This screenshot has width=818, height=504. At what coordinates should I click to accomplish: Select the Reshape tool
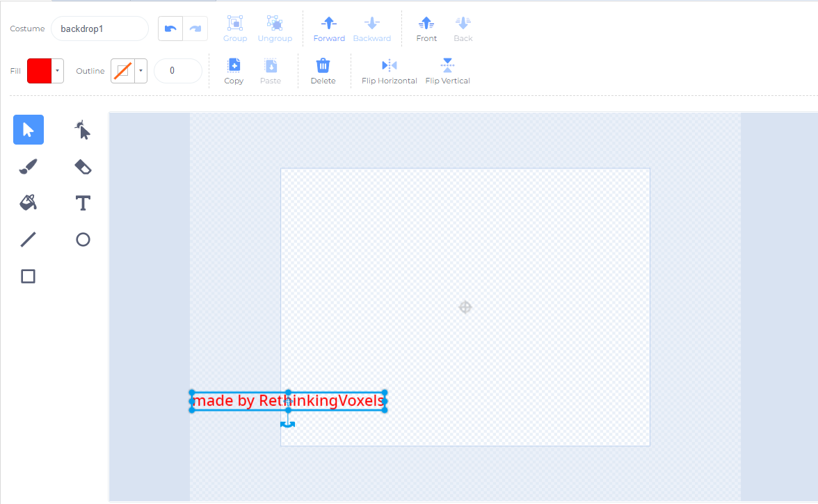tap(82, 129)
